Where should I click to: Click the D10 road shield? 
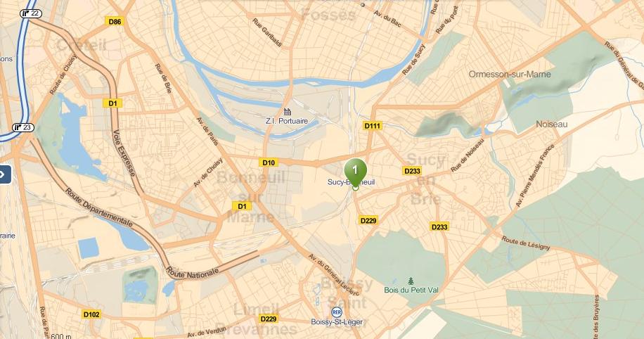click(269, 162)
